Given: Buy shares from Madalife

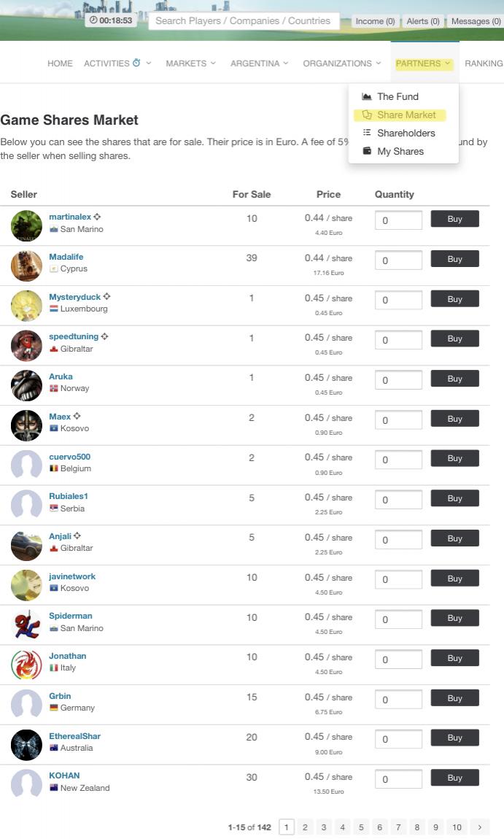Looking at the screenshot, I should (x=455, y=259).
